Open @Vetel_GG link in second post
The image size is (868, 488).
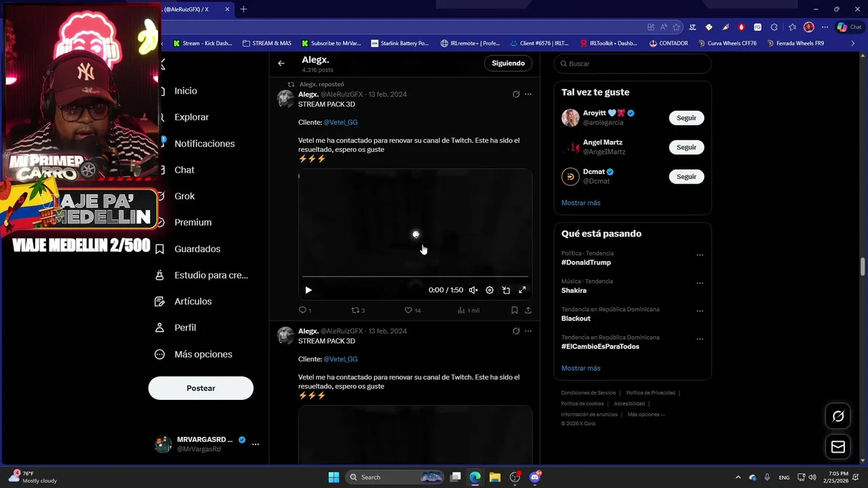point(340,359)
